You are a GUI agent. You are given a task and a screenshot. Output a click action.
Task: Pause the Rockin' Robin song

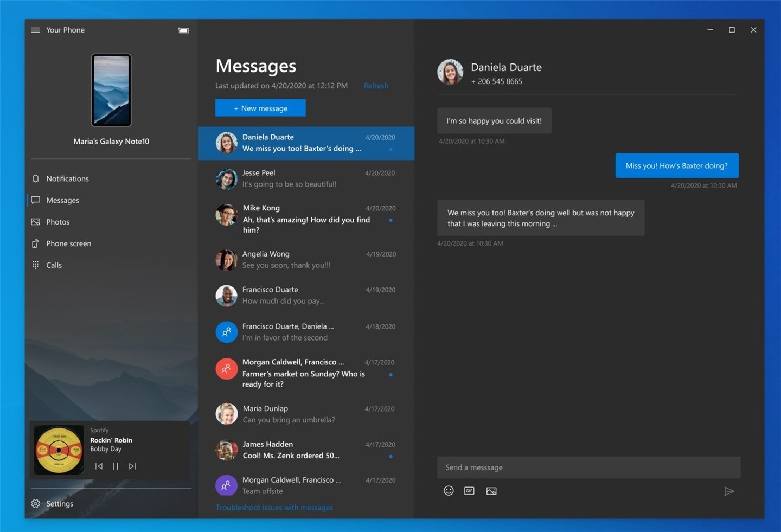116,466
